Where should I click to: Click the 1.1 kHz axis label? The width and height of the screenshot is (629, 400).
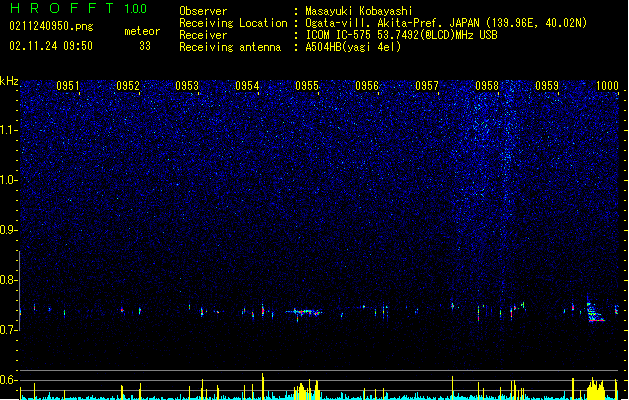coord(9,130)
